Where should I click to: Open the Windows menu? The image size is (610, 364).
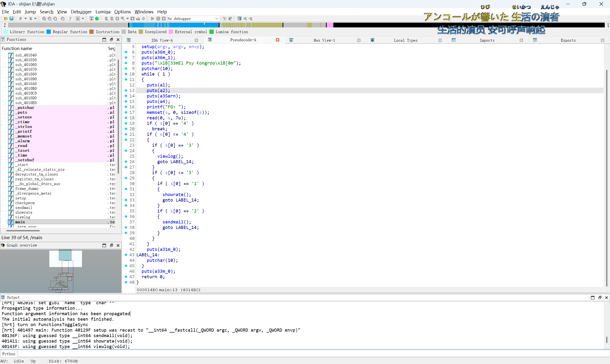click(144, 11)
